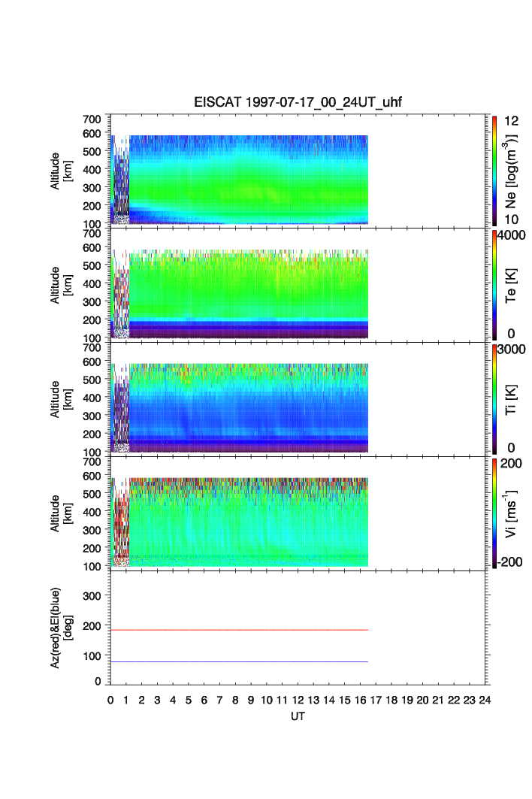Screen dimensions: 532x799
Task: Click the 20 tick label on UT axis
Action: [422, 700]
